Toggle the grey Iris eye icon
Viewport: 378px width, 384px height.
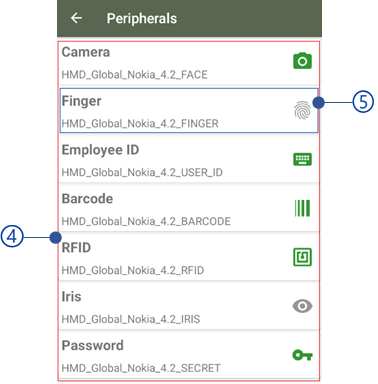click(x=302, y=306)
